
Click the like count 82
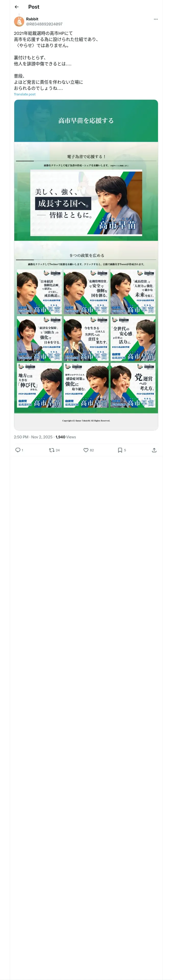pos(92,450)
